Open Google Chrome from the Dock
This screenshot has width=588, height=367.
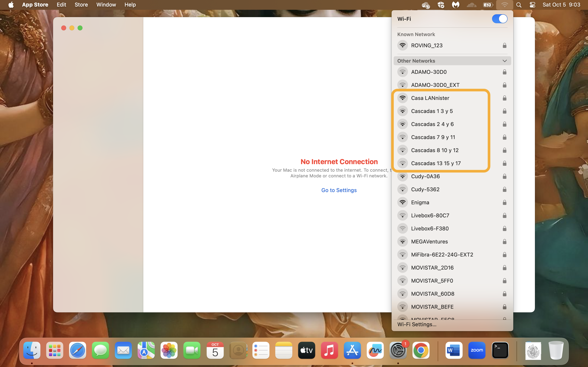tap(421, 350)
